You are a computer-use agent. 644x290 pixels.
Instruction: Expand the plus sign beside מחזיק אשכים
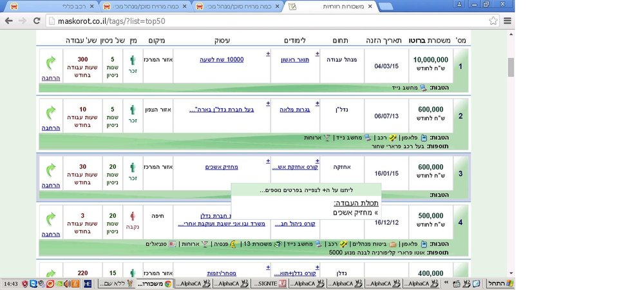(x=268, y=161)
